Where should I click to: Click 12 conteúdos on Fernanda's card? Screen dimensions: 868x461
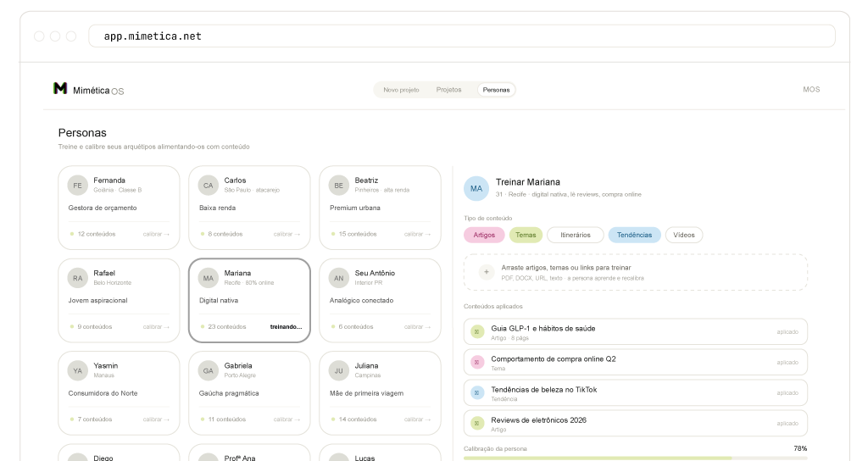[x=97, y=234]
